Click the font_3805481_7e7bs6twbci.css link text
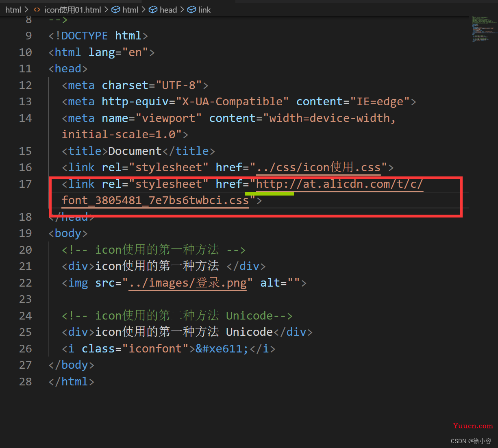The image size is (498, 448). [155, 200]
